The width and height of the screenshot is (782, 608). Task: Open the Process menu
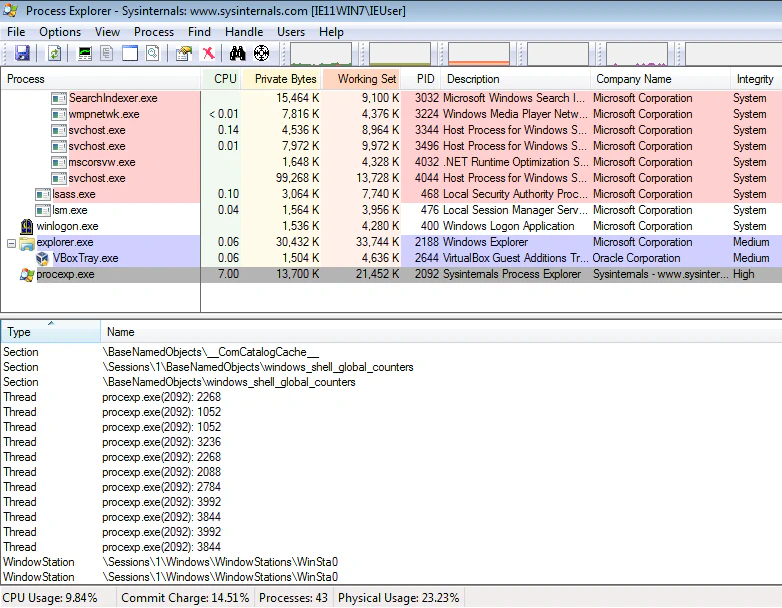pyautogui.click(x=154, y=32)
